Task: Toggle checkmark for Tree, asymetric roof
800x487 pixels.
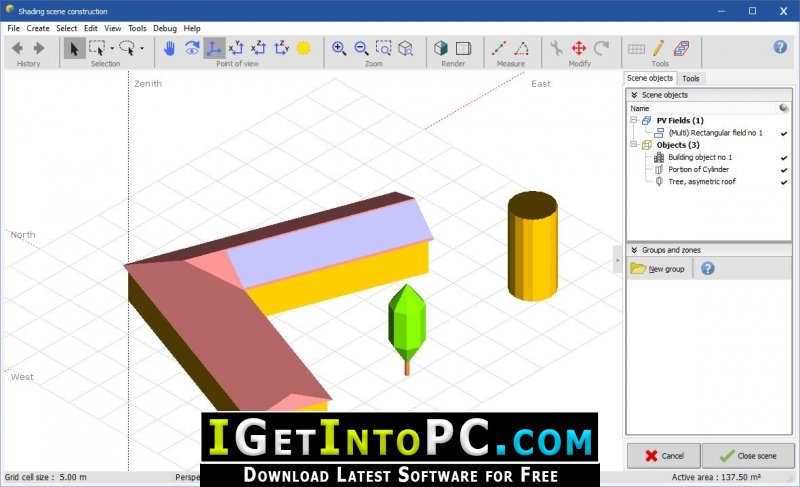Action: (x=784, y=182)
